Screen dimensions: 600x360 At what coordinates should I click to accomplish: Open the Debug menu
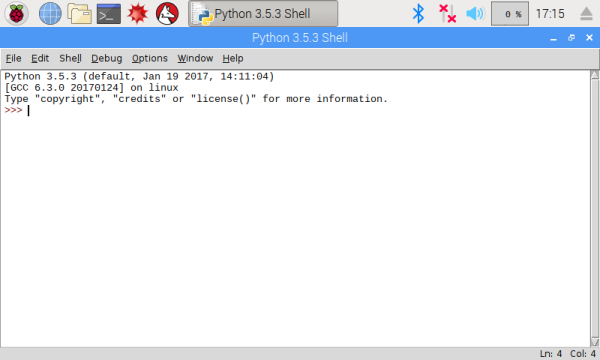pos(106,58)
